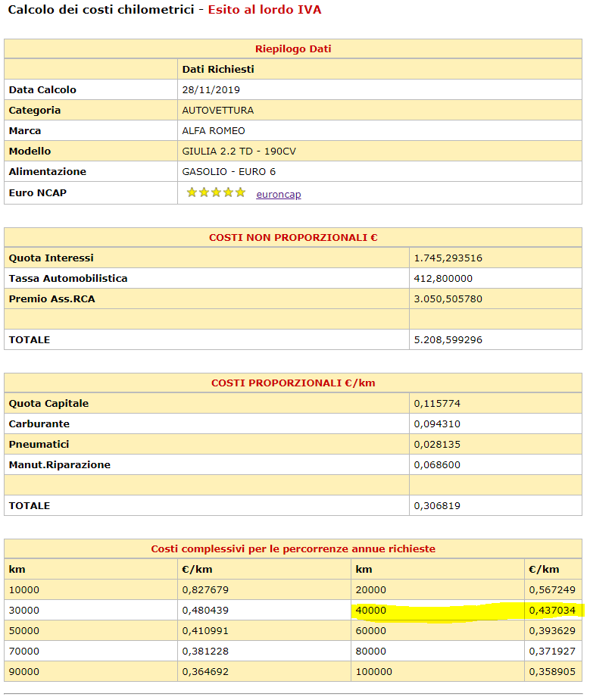Click the Data Calcolo row label
This screenshot has width=590, height=700.
pyautogui.click(x=42, y=89)
